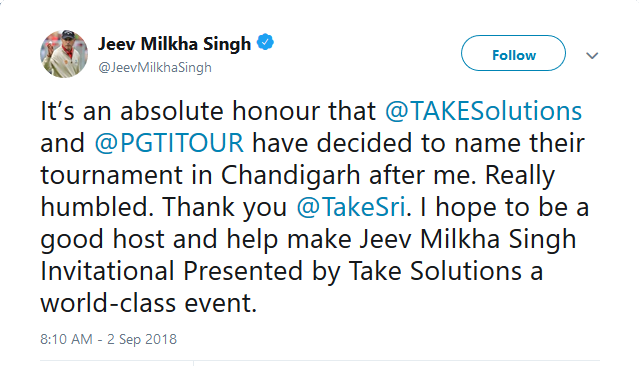Expand the tweet options chevron menu
The height and width of the screenshot is (366, 639).
[x=592, y=55]
